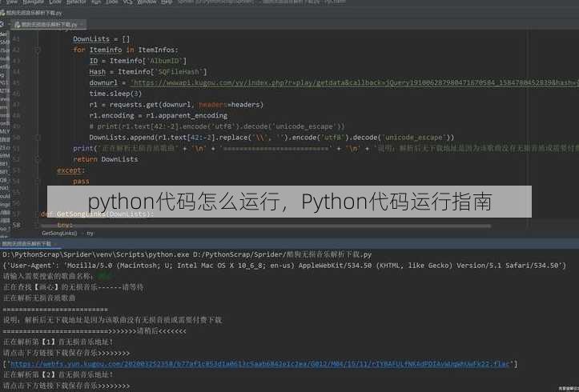Click the 'try' breadcrumb
This screenshot has width=579, height=392.
90,233
